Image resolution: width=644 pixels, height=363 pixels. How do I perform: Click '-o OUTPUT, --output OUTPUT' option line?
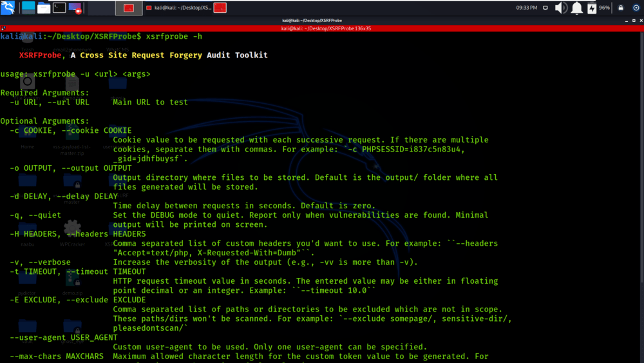point(71,168)
